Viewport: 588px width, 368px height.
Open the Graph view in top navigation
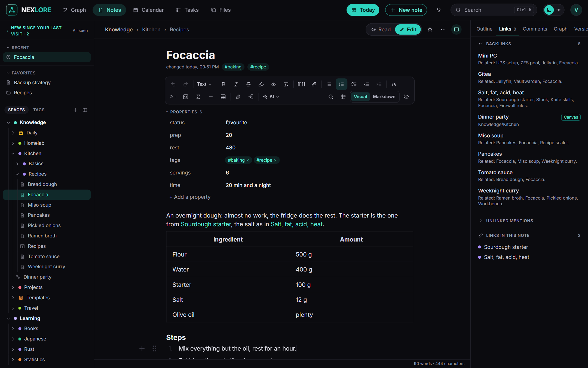point(74,10)
